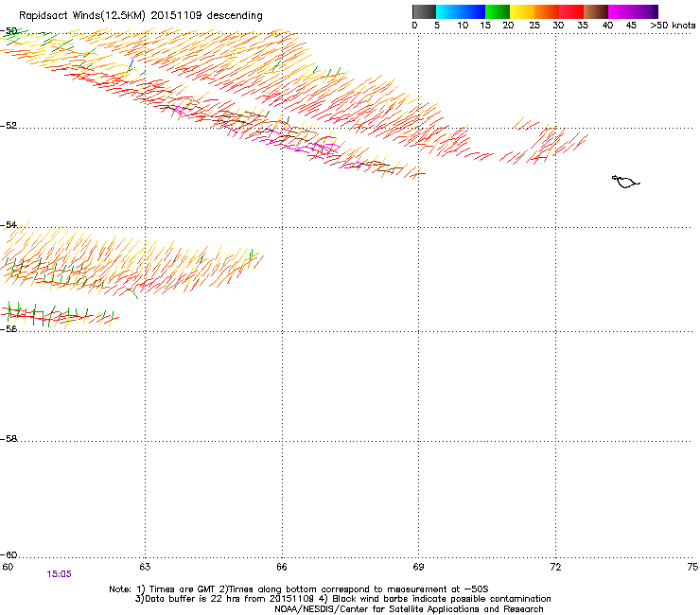Viewport: 700px width, 615px height.
Task: Click the '-60' latitude label
Action: [9, 554]
